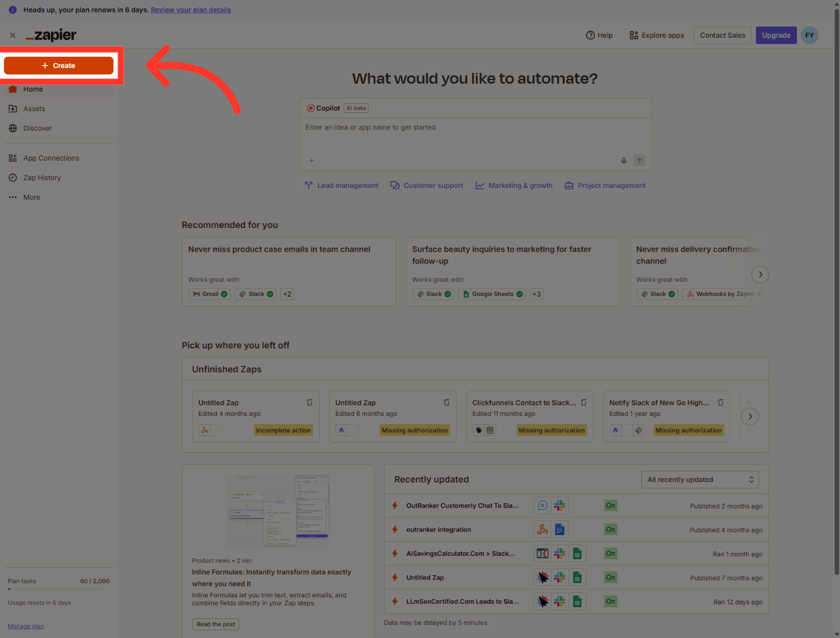840x638 pixels.
Task: Delete the Untitled Zap edited 4 months ago
Action: (x=310, y=402)
